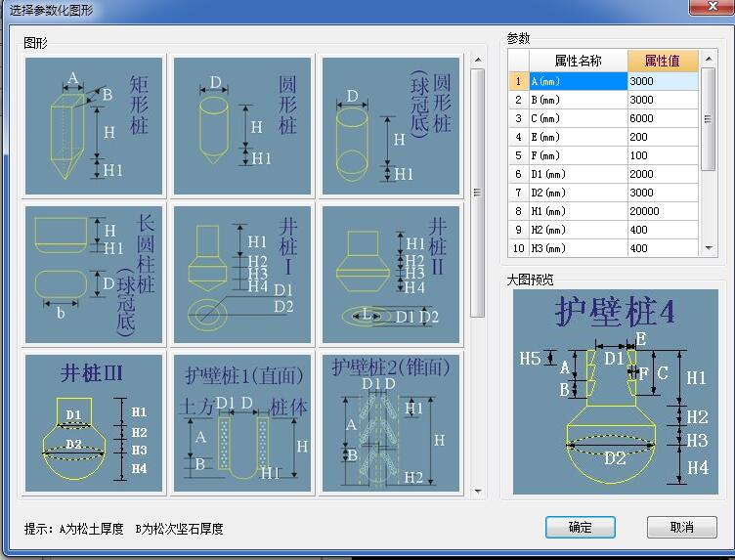Edit the A(mm) value 3000
This screenshot has width=735, height=560.
(663, 81)
